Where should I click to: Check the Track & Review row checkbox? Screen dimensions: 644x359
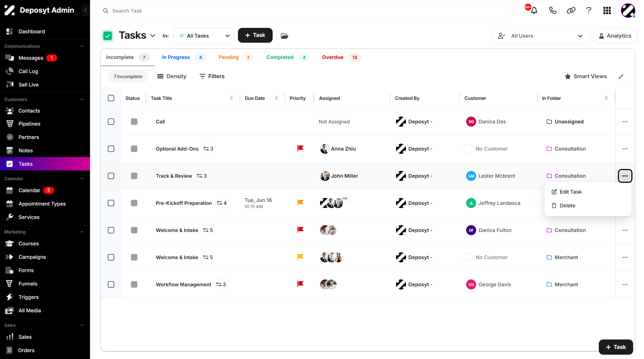pos(111,176)
